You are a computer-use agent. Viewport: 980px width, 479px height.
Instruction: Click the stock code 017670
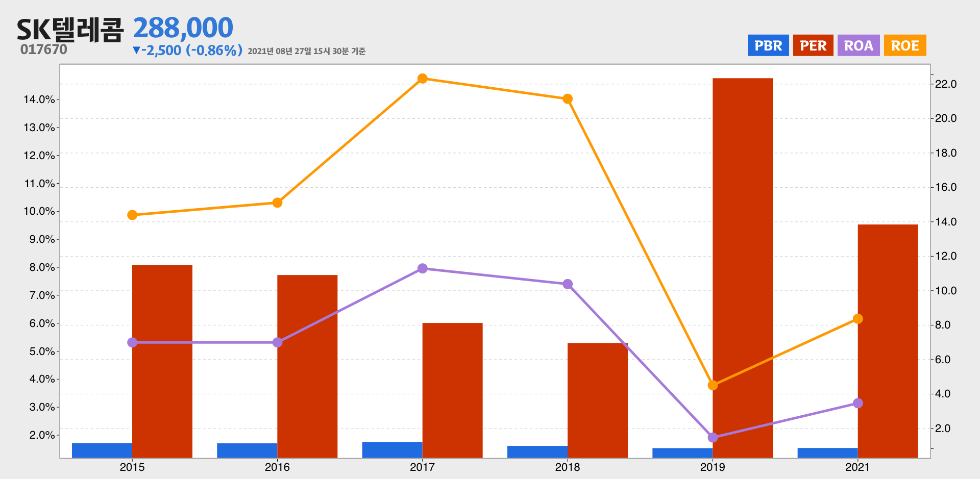coord(44,49)
